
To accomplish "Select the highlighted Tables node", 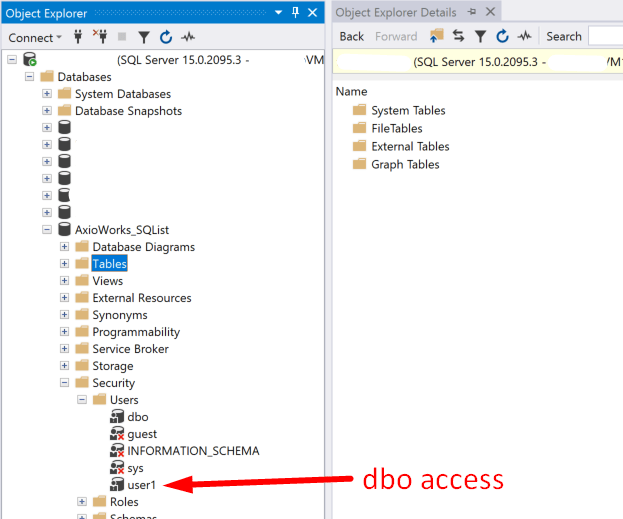I will click(x=109, y=264).
